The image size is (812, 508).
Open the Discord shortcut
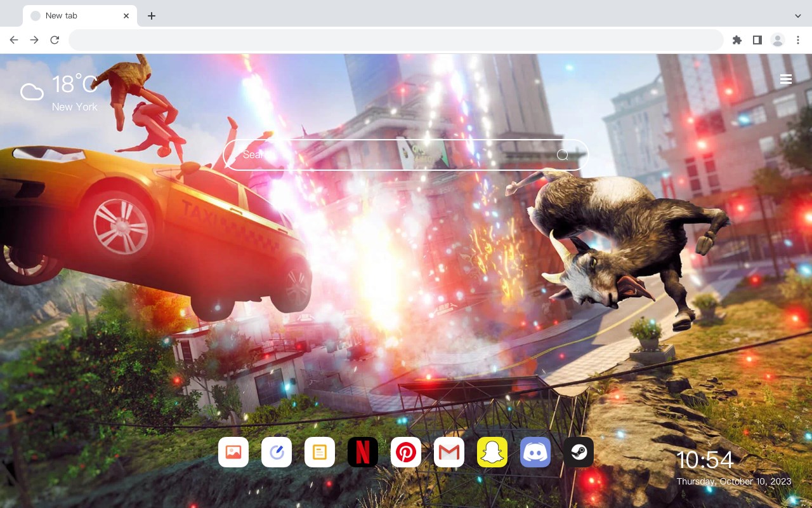pyautogui.click(x=535, y=452)
